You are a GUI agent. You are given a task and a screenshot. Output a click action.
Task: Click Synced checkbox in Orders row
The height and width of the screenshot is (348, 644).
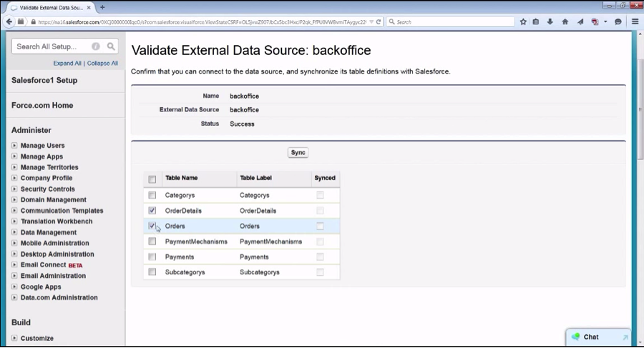click(x=320, y=226)
